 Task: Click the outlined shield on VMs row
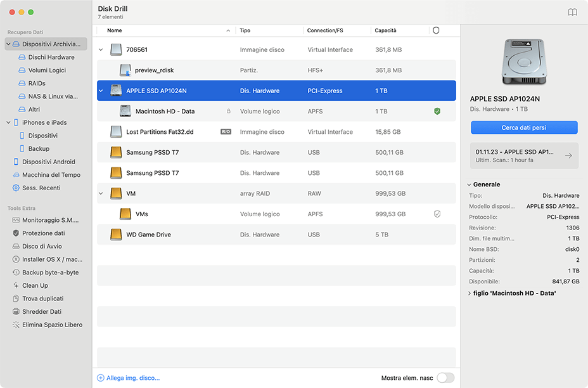click(437, 214)
